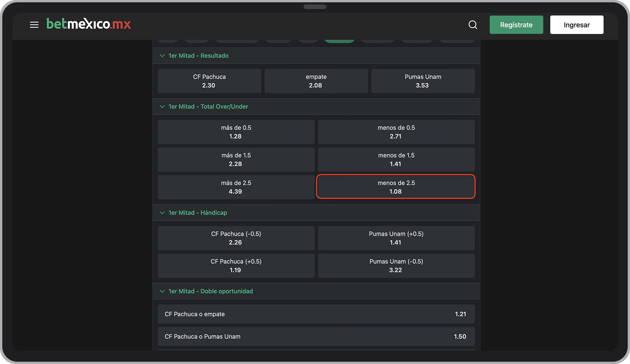
Task: Pick menos de 1.5 at 1.41
Action: click(x=396, y=159)
